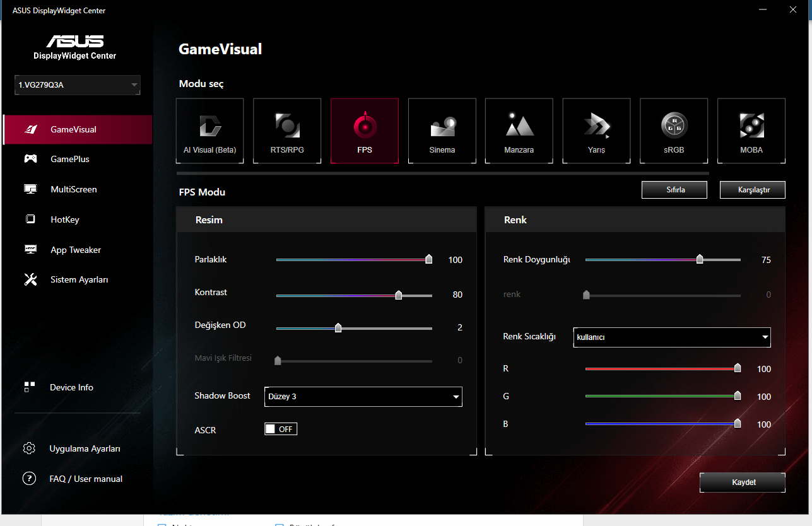The height and width of the screenshot is (526, 812).
Task: Open the monitor selector 1.VG279Q3A dropdown
Action: [x=78, y=85]
